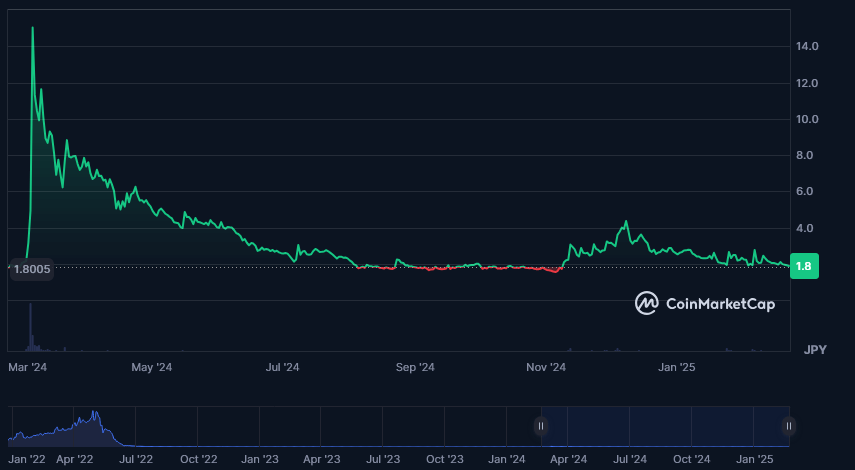Screen dimensions: 855x470
Task: Click the CoinMarketCap logo icon
Action: (647, 303)
